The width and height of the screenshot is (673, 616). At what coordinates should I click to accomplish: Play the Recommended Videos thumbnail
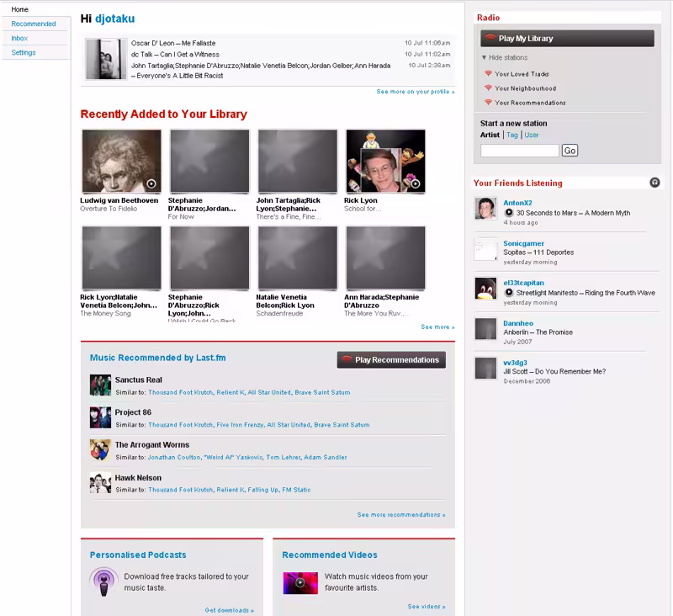(300, 583)
